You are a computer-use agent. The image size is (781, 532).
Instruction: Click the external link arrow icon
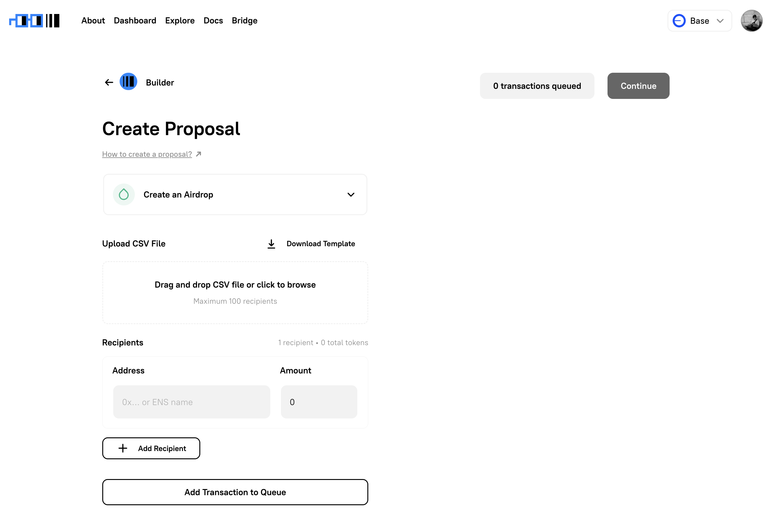click(x=199, y=154)
